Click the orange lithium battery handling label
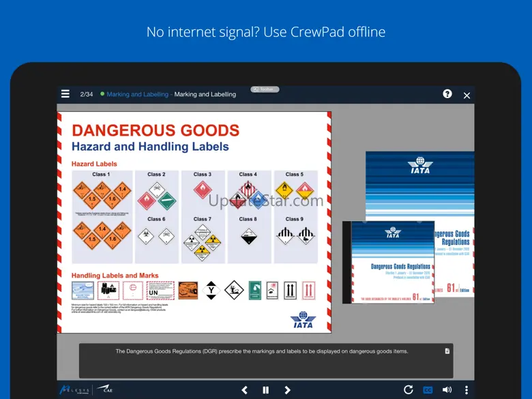The width and height of the screenshot is (532, 399). (188, 291)
